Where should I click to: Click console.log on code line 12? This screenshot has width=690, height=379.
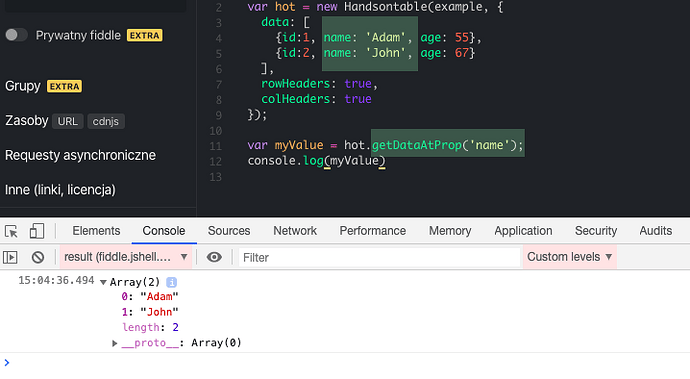[286, 161]
